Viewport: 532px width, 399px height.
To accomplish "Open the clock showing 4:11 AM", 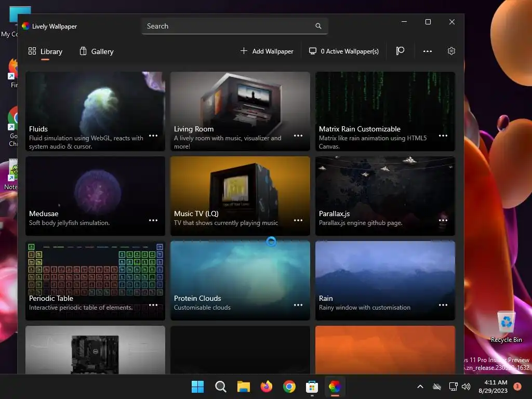I will point(493,387).
